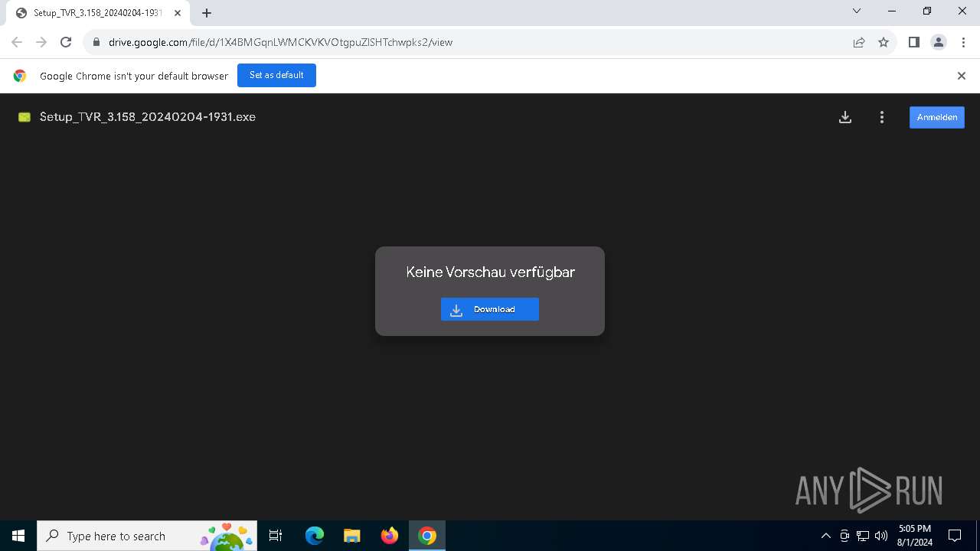Open the notification center icon
Image resolution: width=980 pixels, height=551 pixels.
[x=955, y=536]
